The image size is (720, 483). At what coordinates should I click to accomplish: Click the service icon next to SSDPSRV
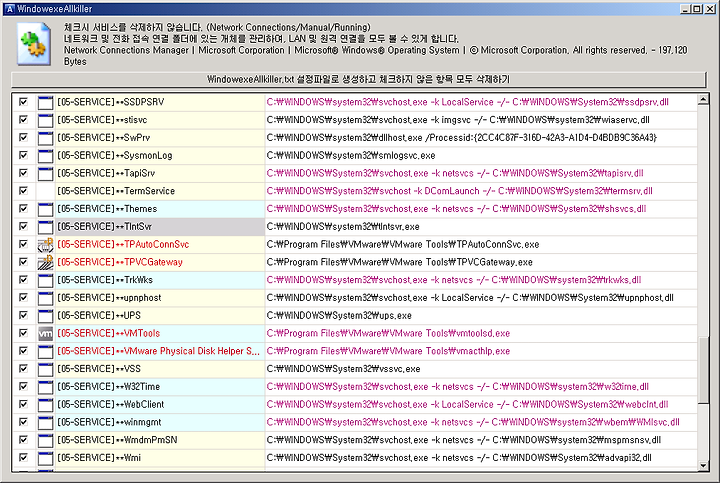45,102
